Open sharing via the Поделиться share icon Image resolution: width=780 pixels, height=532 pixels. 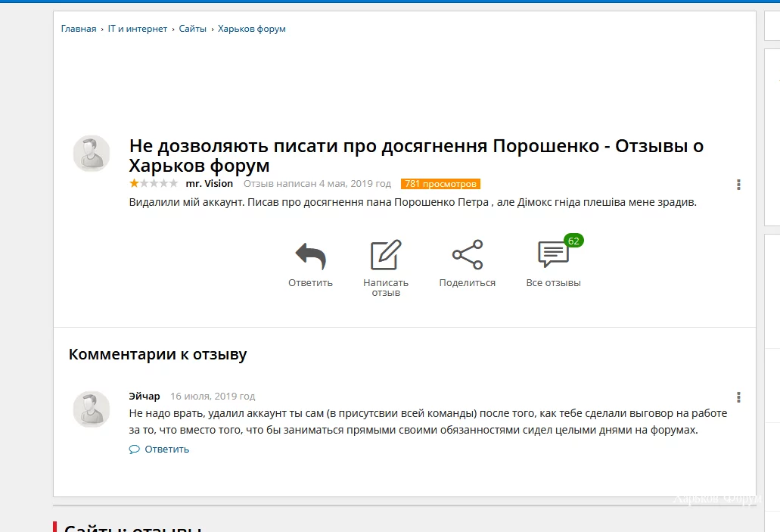click(467, 253)
